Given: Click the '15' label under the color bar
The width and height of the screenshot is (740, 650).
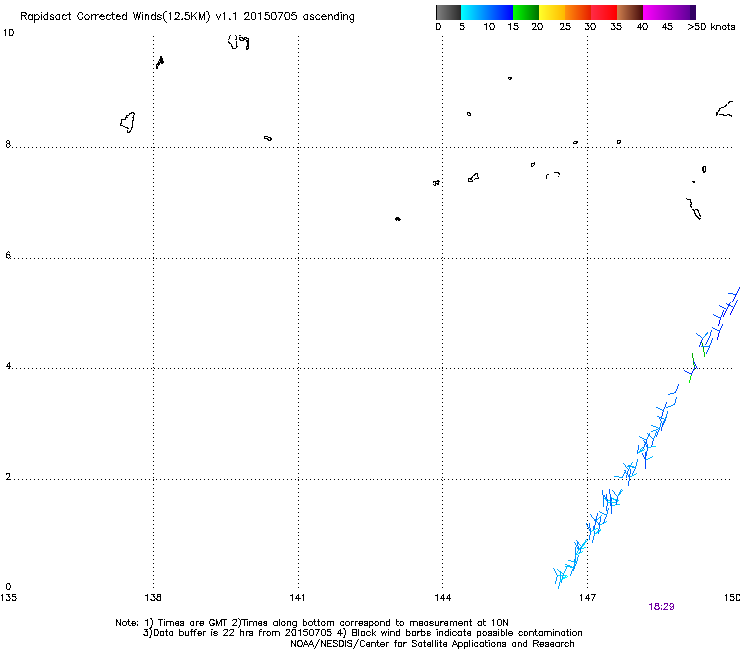Looking at the screenshot, I should 513,27.
